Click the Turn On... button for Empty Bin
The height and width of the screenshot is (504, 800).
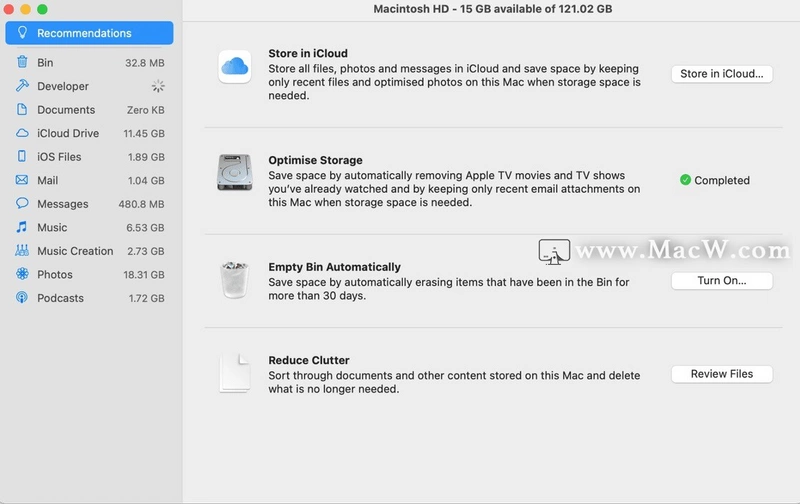(721, 281)
